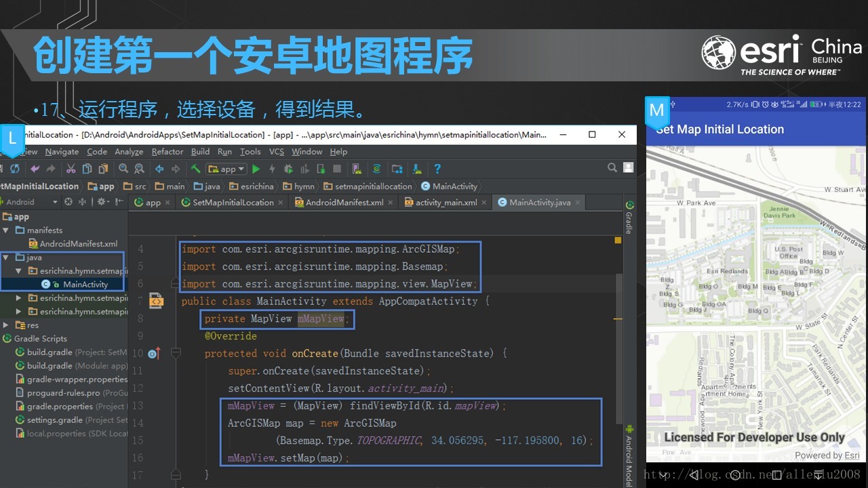Open the Analyze menu
868x488 pixels.
pos(129,152)
